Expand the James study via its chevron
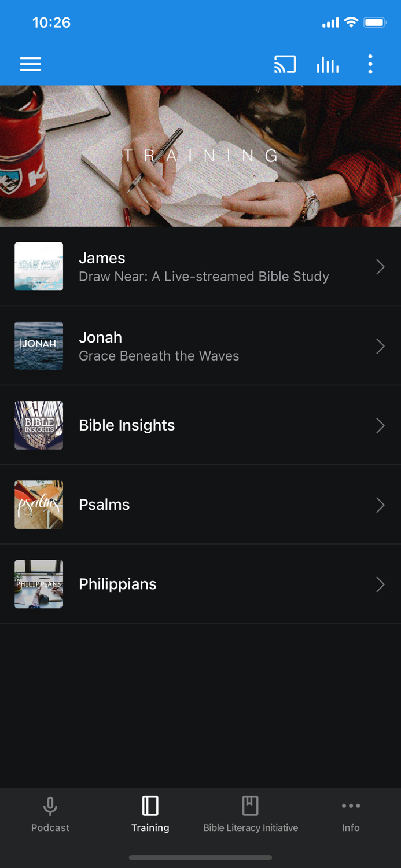401x868 pixels. click(380, 267)
